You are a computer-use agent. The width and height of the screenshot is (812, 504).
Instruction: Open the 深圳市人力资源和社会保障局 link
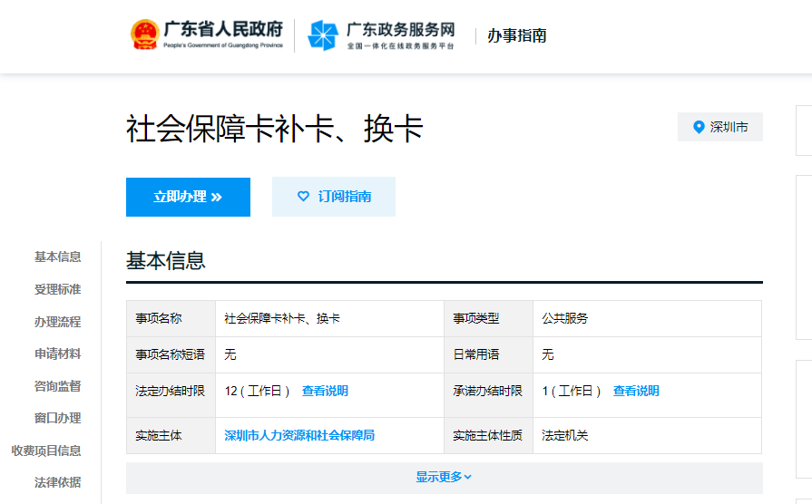point(299,436)
